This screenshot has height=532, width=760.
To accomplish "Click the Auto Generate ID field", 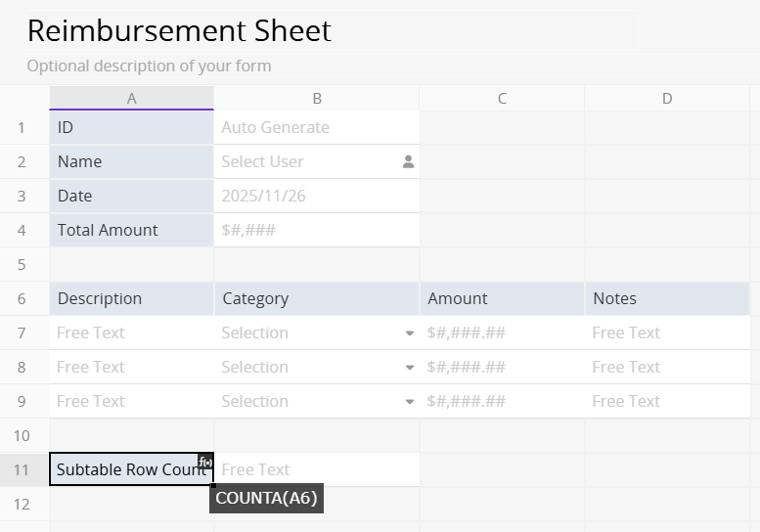I will click(x=315, y=127).
